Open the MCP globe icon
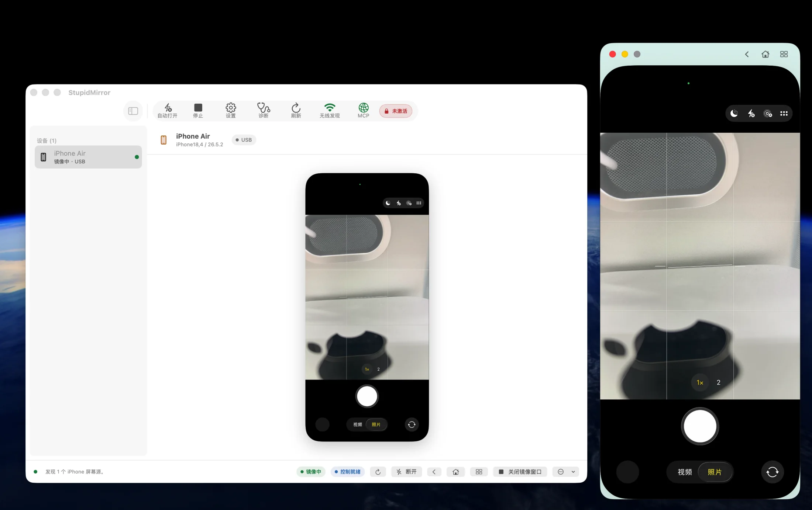Image resolution: width=812 pixels, height=510 pixels. coord(364,111)
